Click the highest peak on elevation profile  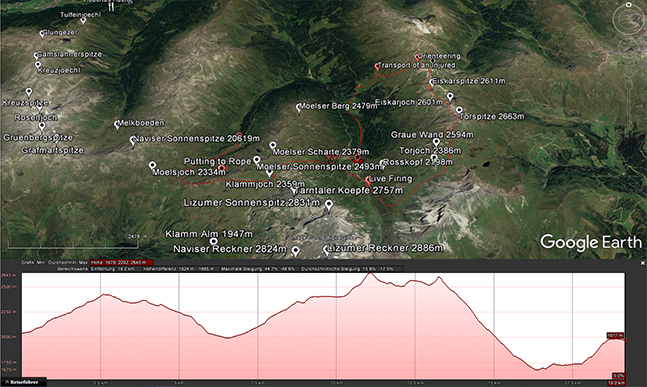(x=369, y=274)
